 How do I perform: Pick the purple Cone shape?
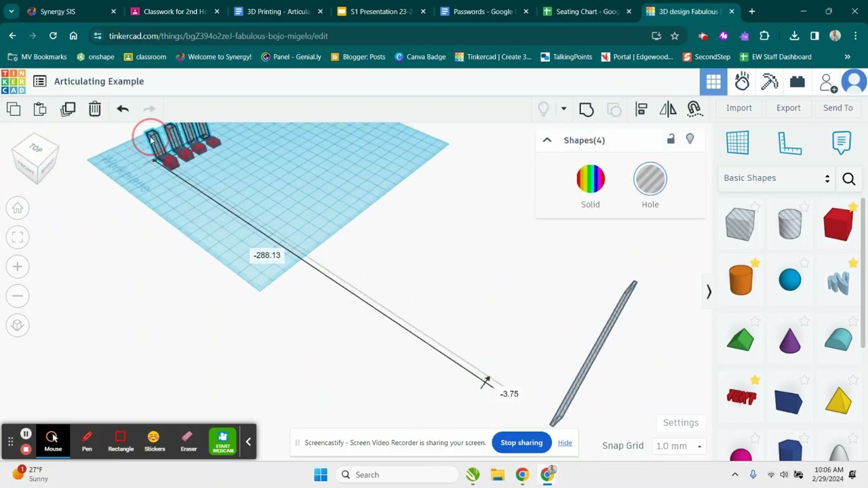pyautogui.click(x=789, y=339)
